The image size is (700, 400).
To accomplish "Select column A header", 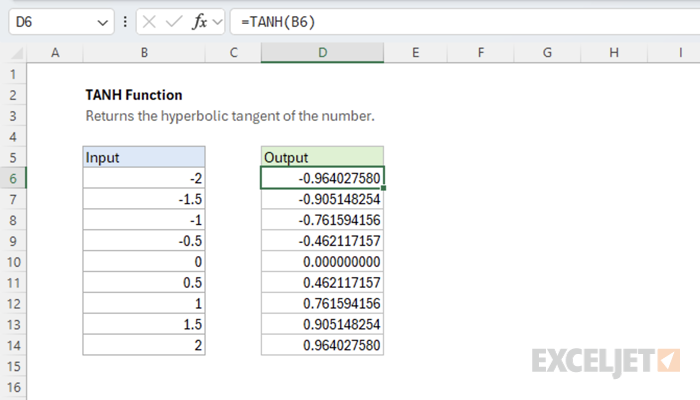I will coord(55,53).
